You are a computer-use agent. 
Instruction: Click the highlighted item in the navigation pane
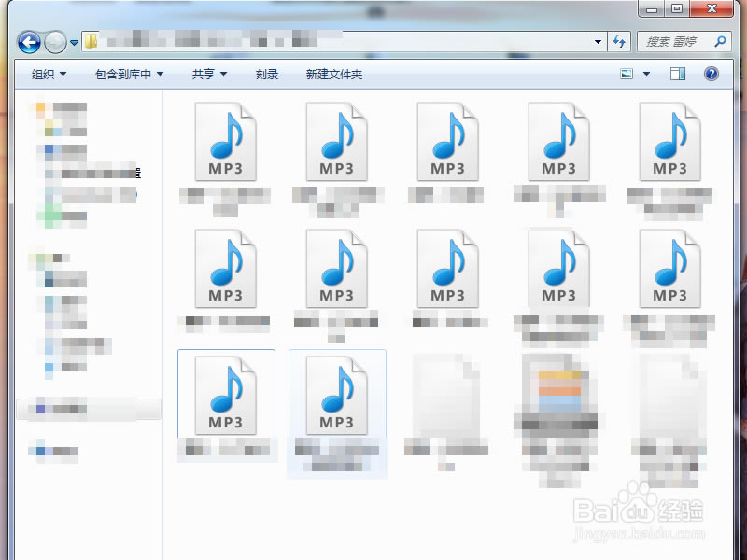89,409
